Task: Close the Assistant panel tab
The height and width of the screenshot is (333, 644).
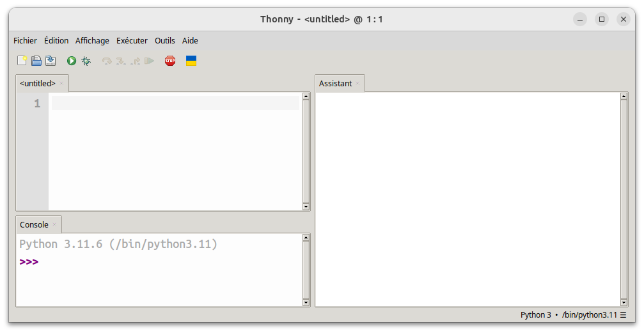Action: [358, 84]
